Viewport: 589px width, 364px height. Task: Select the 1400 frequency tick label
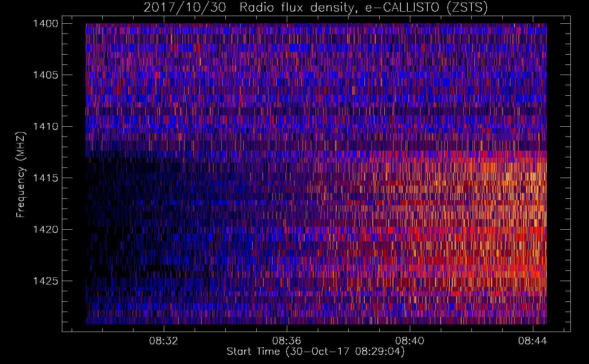pyautogui.click(x=46, y=24)
